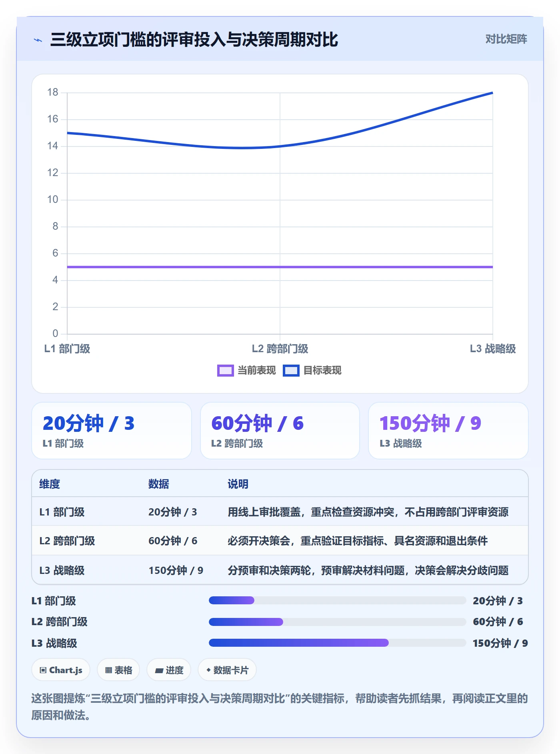Click the 对比矩阵 label in header

pos(506,39)
